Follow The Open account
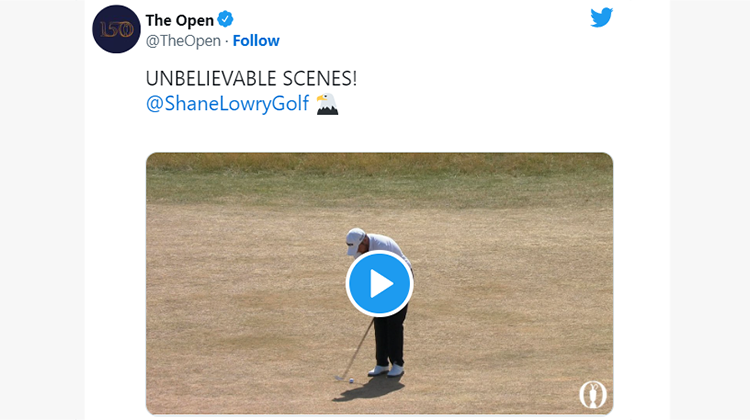 (x=256, y=41)
